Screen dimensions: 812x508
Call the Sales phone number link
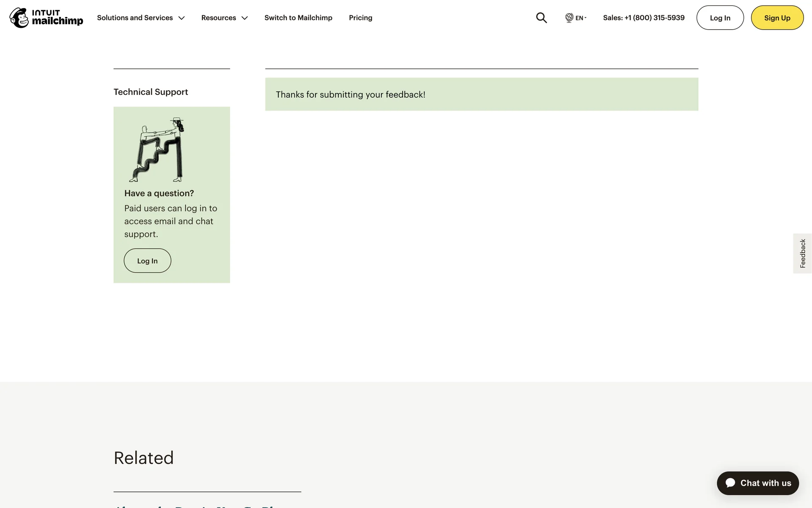tap(644, 18)
